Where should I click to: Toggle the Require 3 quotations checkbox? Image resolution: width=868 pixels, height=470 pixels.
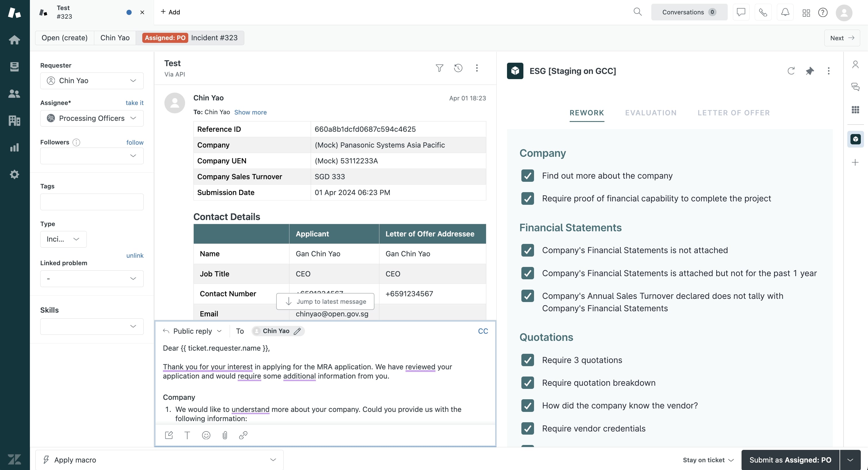point(527,360)
